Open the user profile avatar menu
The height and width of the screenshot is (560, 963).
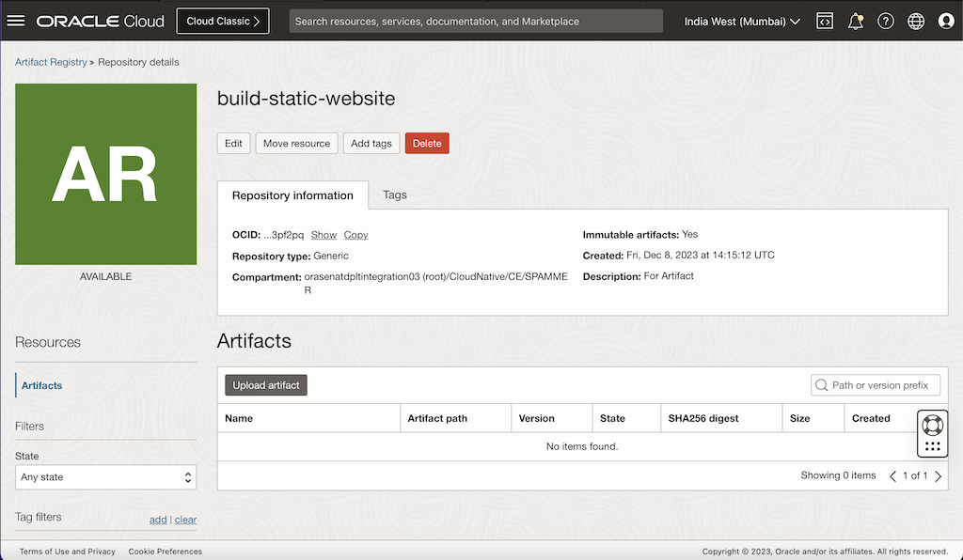point(946,21)
